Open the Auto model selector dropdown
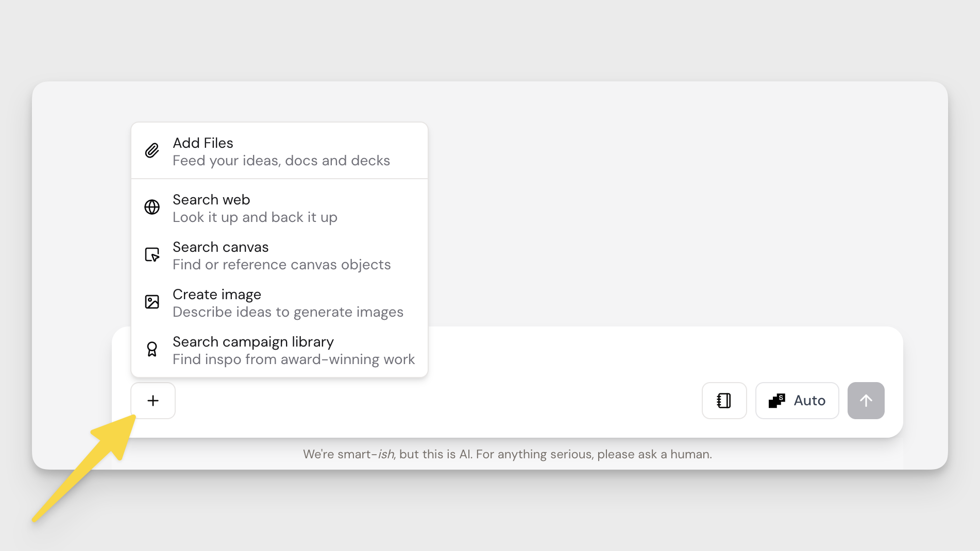This screenshot has height=551, width=980. coord(797,401)
